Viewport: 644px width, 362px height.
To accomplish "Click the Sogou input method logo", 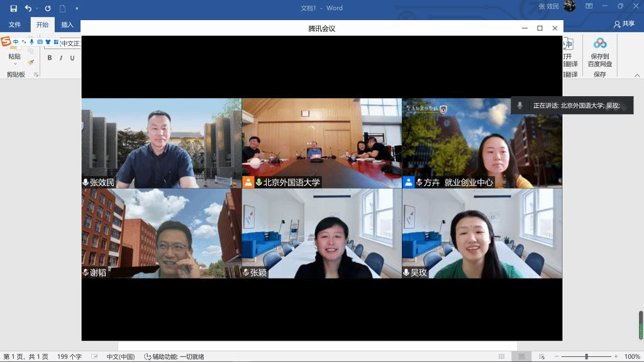I will [x=6, y=41].
